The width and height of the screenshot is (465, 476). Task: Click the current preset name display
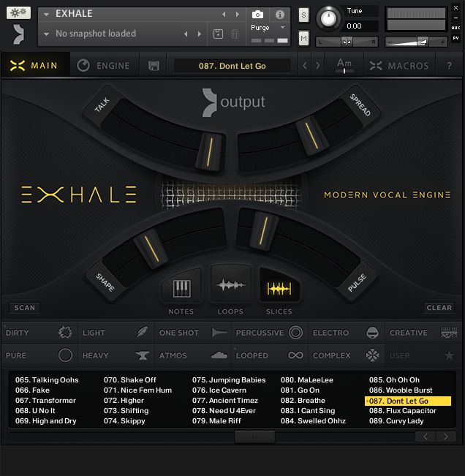232,66
